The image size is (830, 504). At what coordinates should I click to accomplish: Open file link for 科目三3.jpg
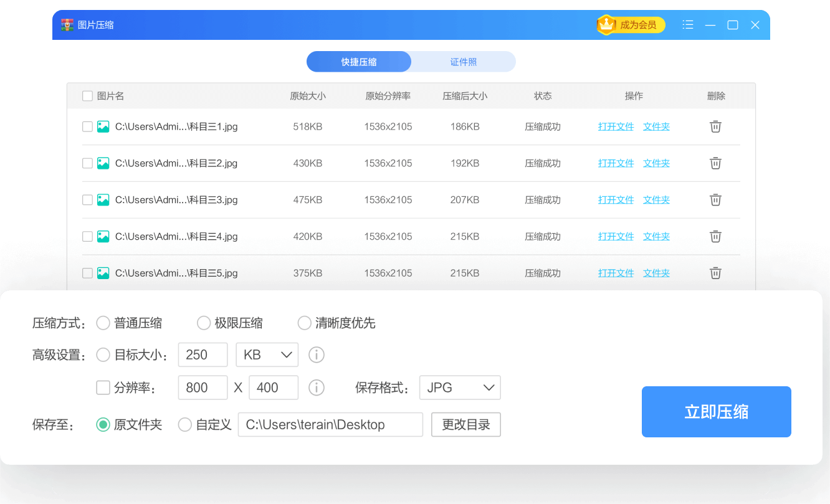click(616, 200)
